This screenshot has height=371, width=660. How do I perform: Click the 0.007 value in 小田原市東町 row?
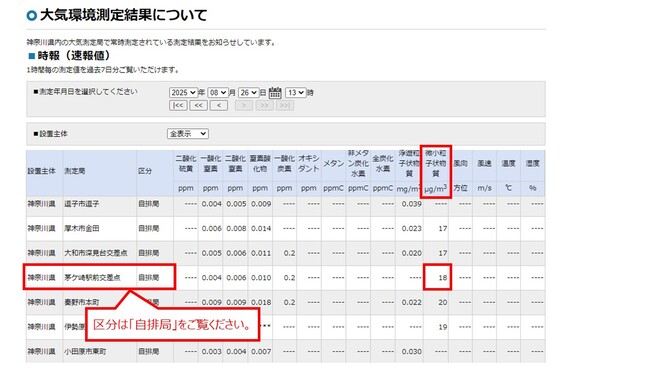[261, 352]
